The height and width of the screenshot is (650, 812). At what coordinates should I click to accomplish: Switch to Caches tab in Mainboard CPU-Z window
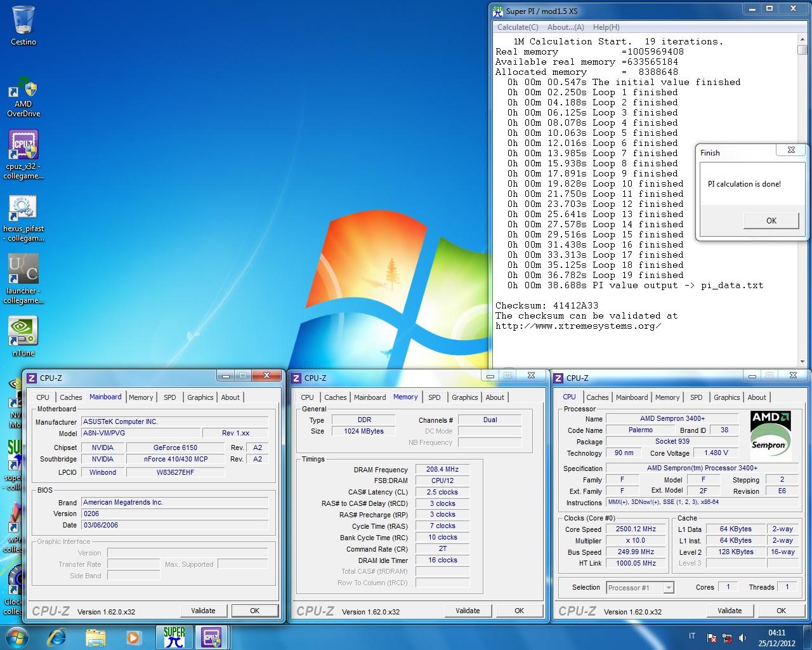coord(71,397)
